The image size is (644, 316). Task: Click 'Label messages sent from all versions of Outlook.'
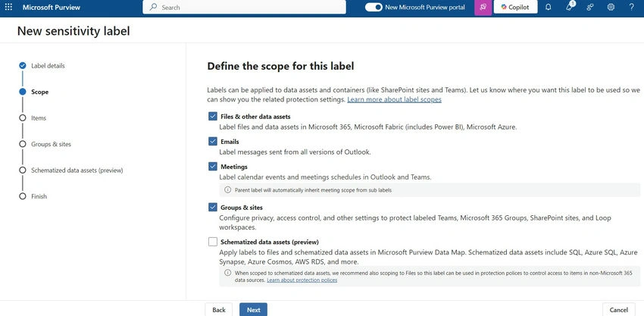click(x=295, y=152)
